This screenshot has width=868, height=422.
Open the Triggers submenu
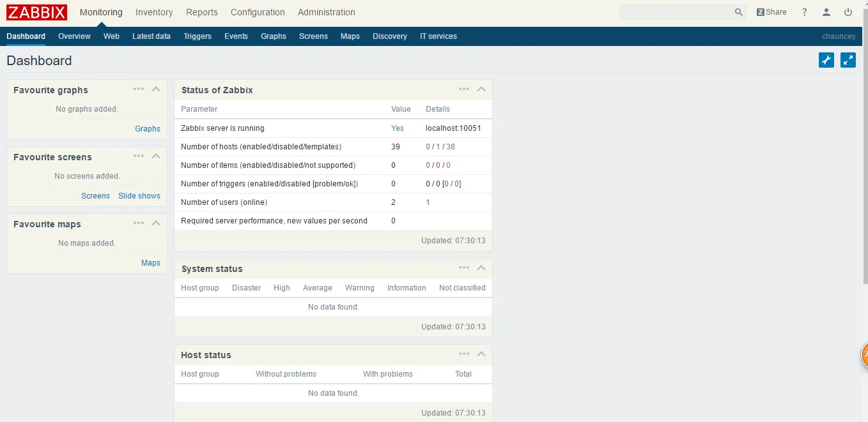click(x=198, y=36)
